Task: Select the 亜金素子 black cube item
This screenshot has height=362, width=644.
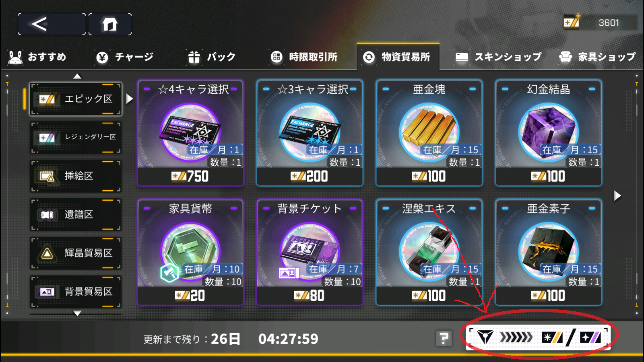Action: point(549,252)
